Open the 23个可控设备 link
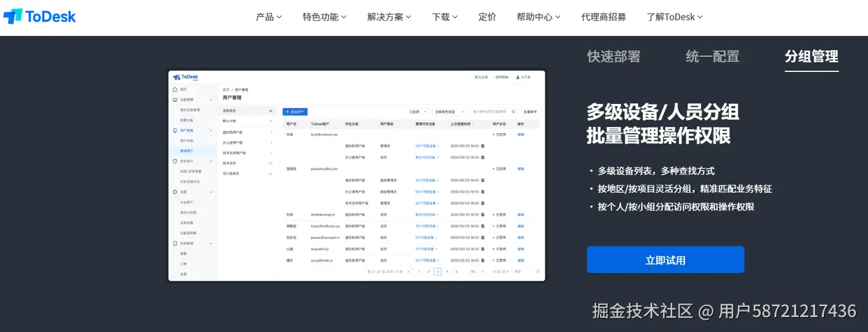The height and width of the screenshot is (332, 868). point(427,260)
